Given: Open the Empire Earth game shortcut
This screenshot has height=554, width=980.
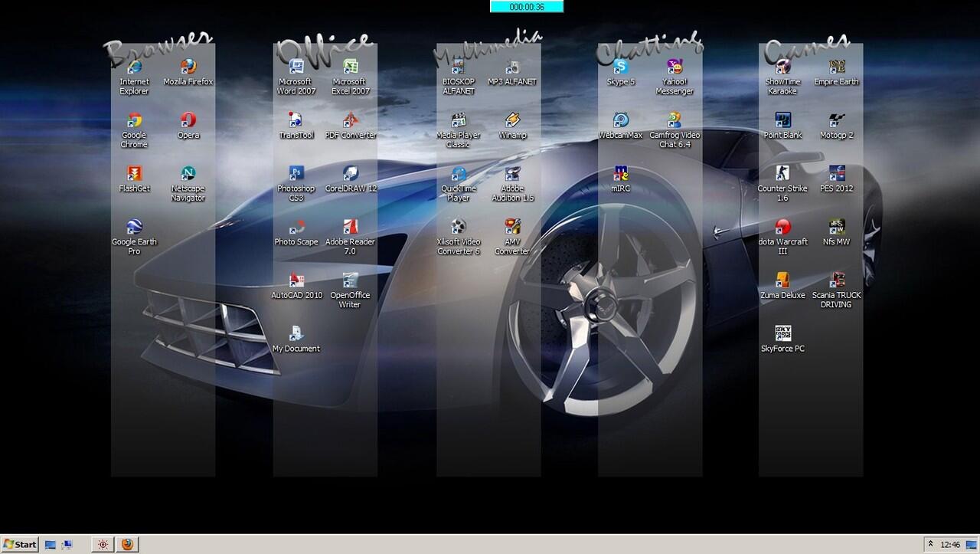Looking at the screenshot, I should click(837, 67).
